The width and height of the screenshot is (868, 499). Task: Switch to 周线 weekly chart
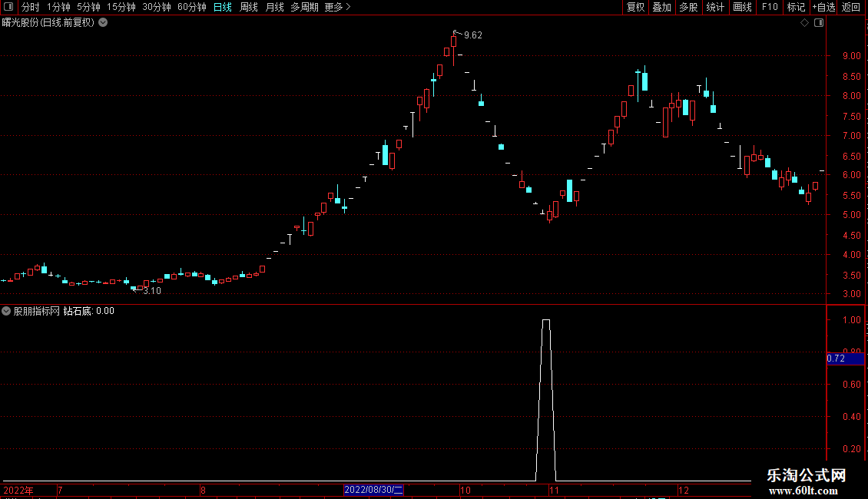pyautogui.click(x=249, y=7)
